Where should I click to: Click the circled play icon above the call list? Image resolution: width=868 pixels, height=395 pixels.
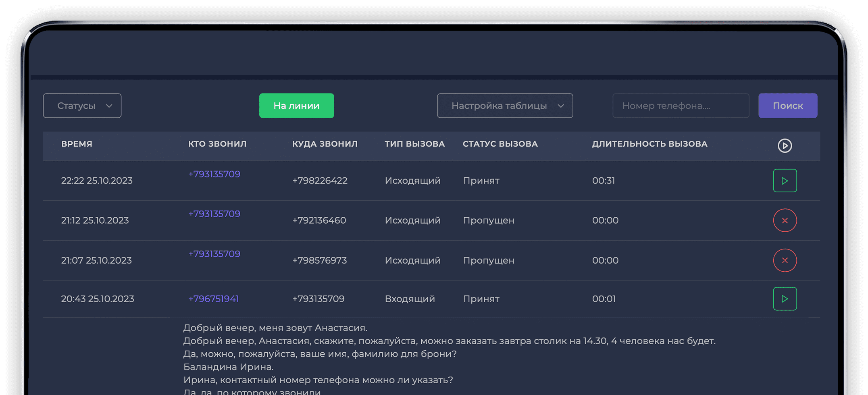point(785,146)
